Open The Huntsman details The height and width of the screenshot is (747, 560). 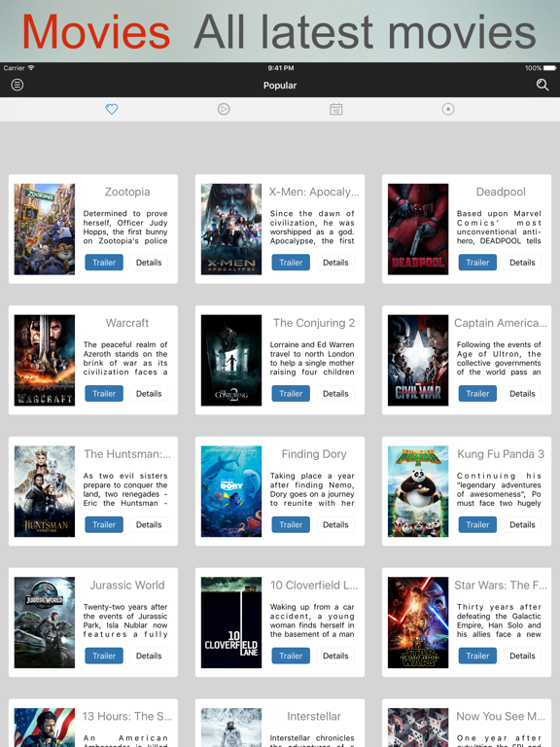tap(149, 524)
